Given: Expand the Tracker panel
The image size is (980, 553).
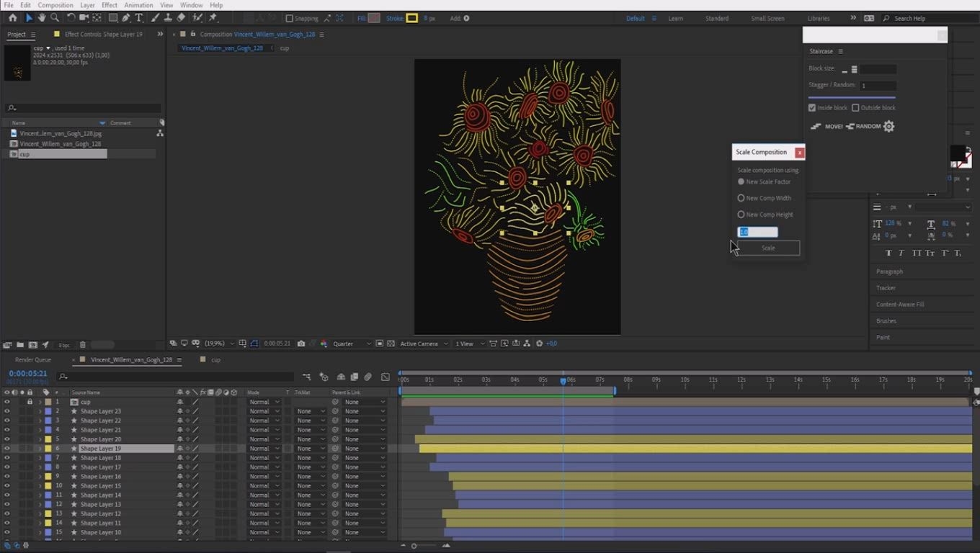Looking at the screenshot, I should (886, 288).
